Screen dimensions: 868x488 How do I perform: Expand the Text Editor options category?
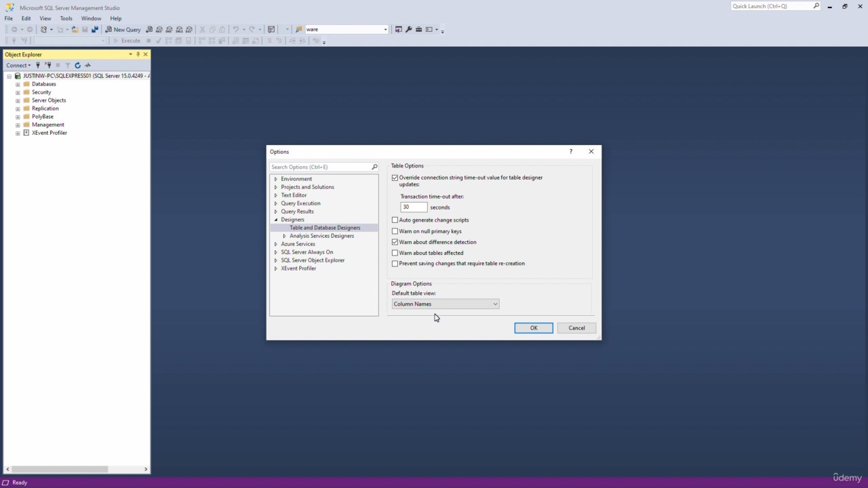click(276, 195)
